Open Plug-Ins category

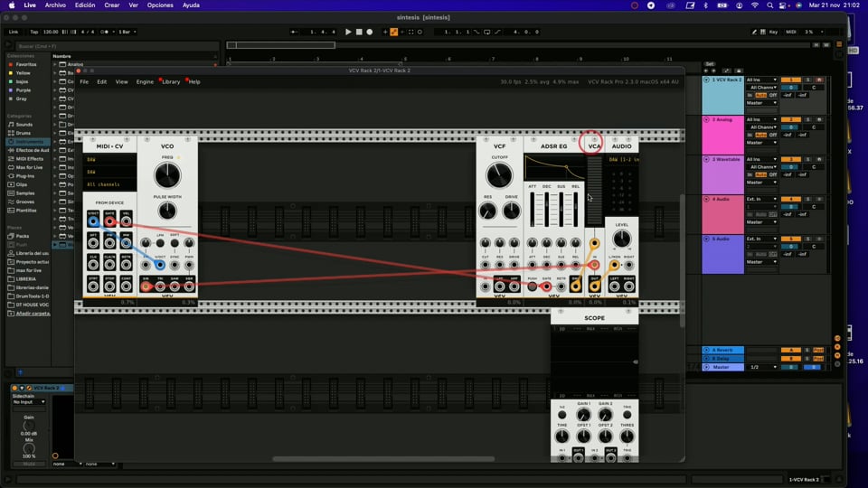click(25, 176)
